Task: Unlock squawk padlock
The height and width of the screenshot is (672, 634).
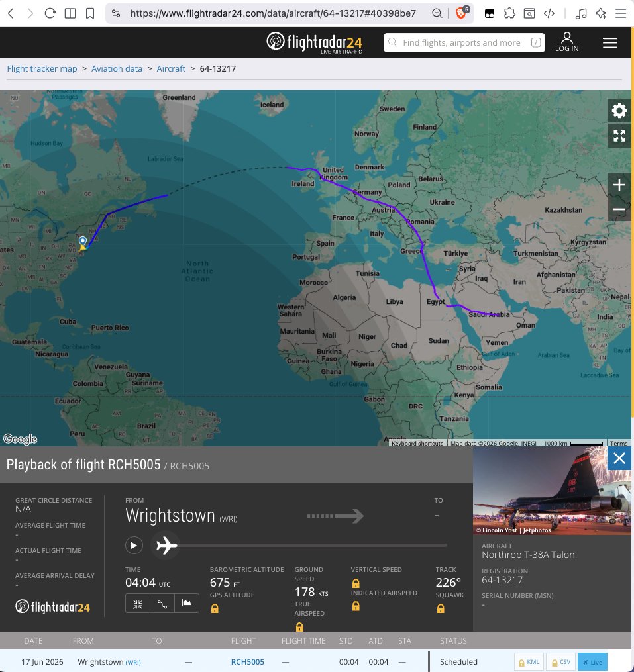Action: pyautogui.click(x=441, y=608)
